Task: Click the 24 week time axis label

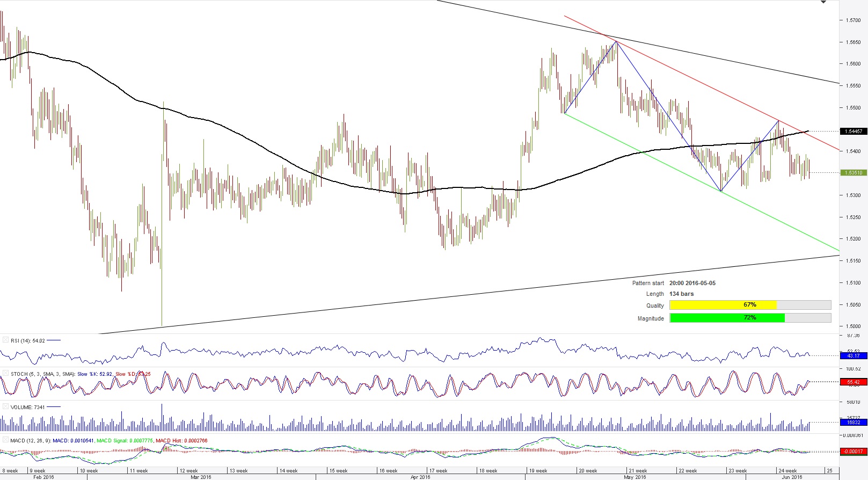Action: (x=787, y=470)
